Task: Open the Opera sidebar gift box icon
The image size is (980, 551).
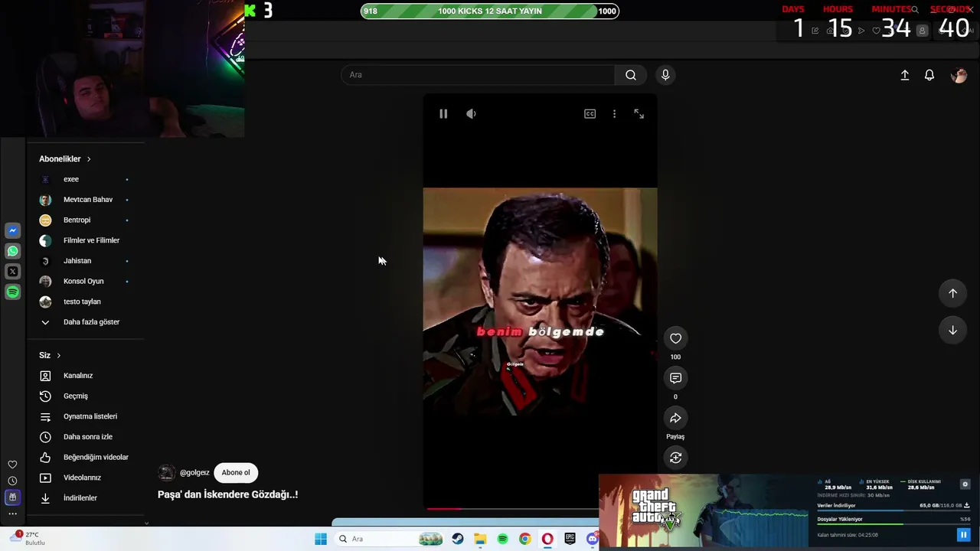Action: [x=12, y=497]
